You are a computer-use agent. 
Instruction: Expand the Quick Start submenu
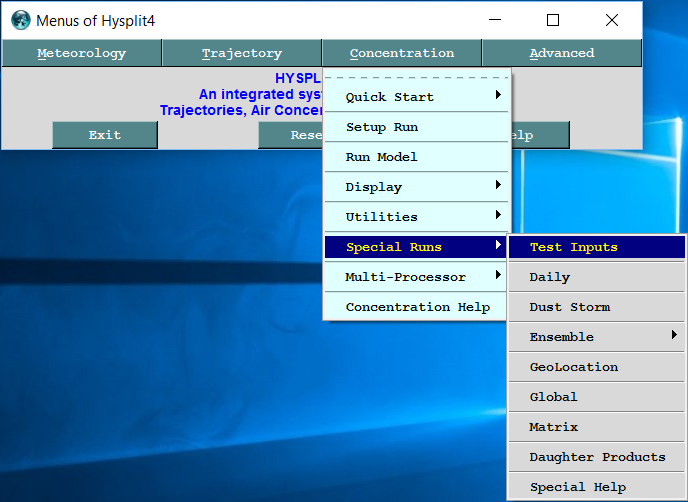(x=416, y=97)
